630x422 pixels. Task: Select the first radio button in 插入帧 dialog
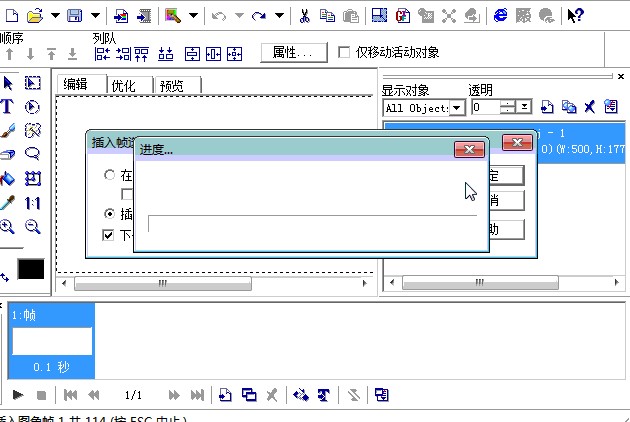(109, 175)
